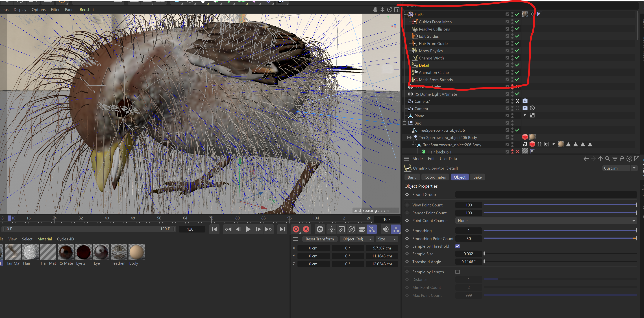Toggle the Autokeying icon
The height and width of the screenshot is (318, 644).
coord(306,229)
